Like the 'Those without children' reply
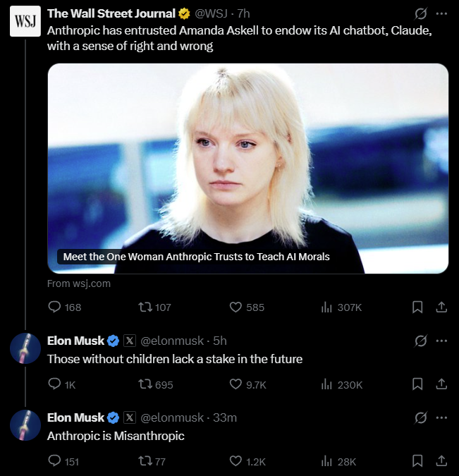 click(236, 384)
